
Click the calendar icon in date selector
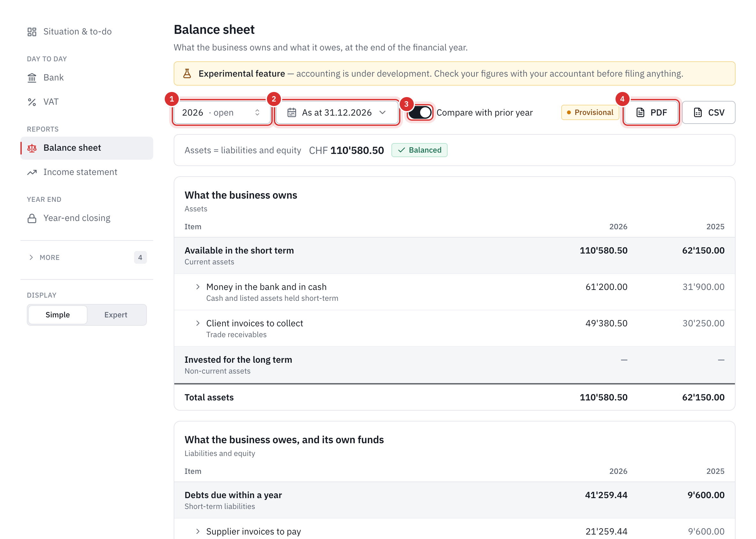pos(292,112)
